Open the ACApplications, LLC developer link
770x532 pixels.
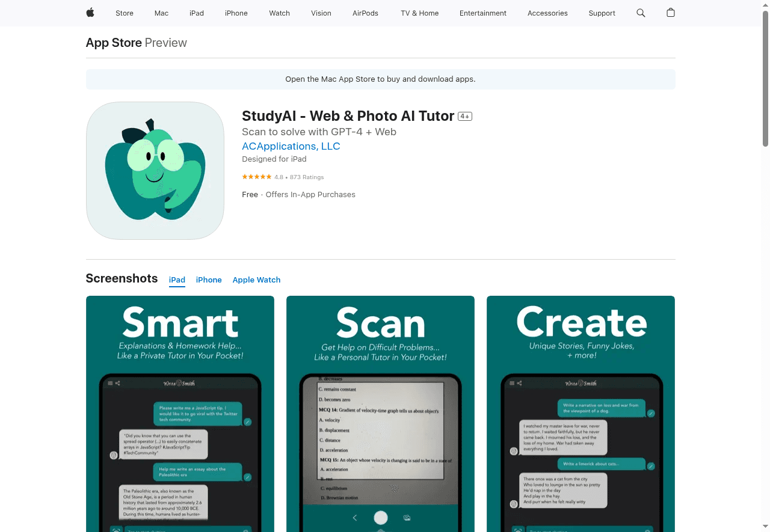[291, 146]
